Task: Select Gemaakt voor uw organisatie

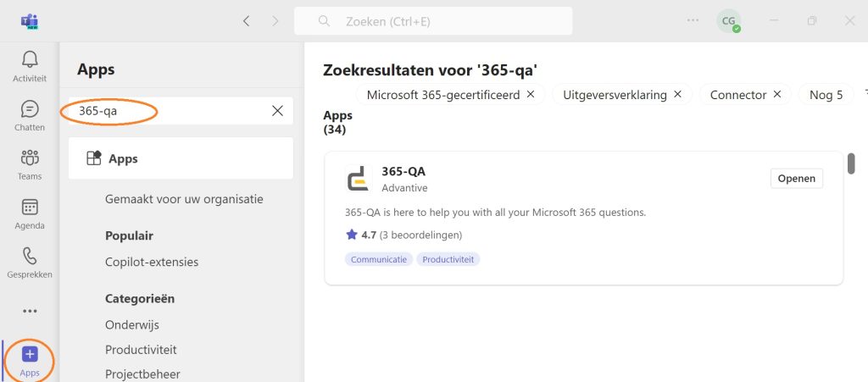Action: (184, 199)
